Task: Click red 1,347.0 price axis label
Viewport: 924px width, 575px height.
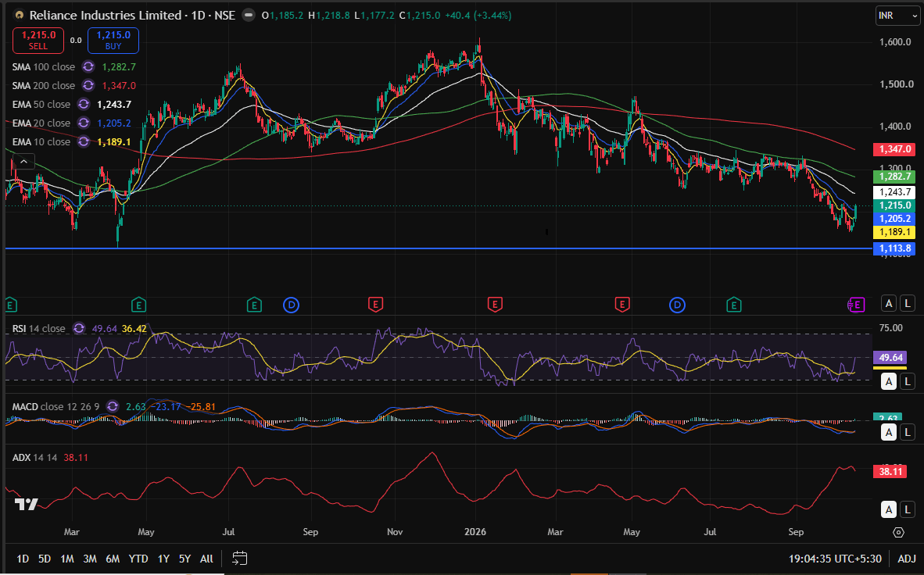Action: tap(894, 150)
